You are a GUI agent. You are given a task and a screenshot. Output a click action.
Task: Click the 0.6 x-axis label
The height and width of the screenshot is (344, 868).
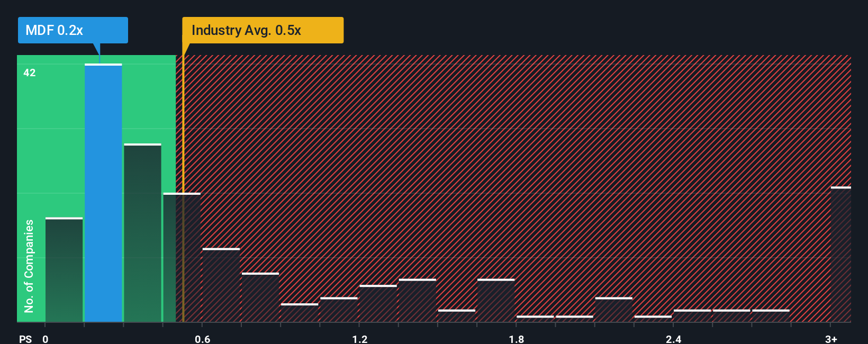[x=202, y=339]
